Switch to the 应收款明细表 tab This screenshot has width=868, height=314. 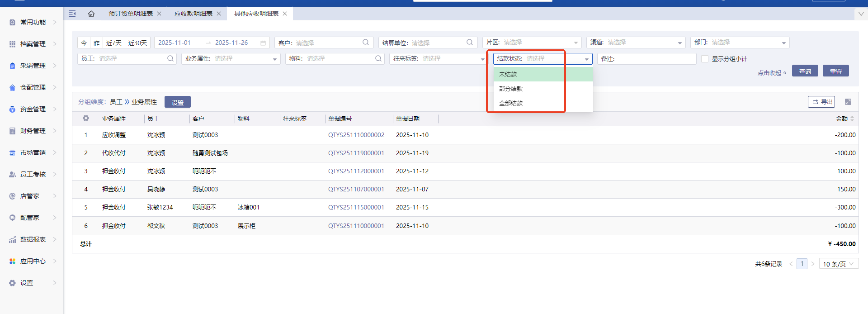(x=193, y=14)
